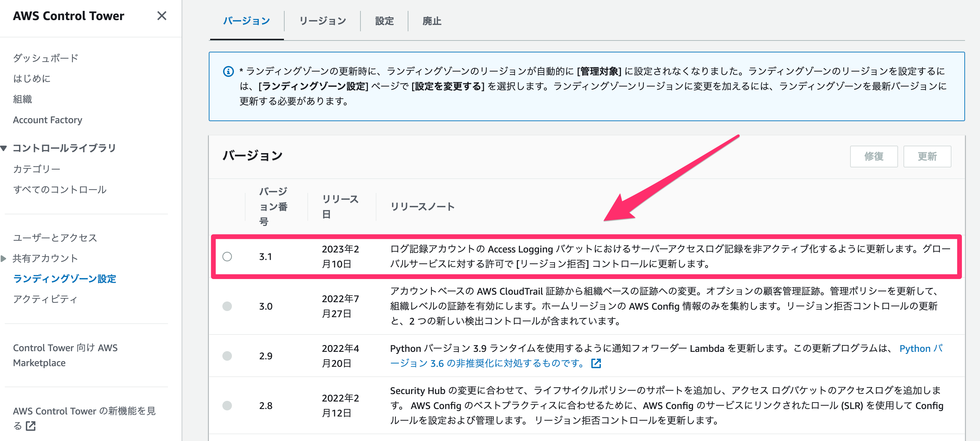
Task: Click the バージョン番号 column header
Action: [273, 207]
